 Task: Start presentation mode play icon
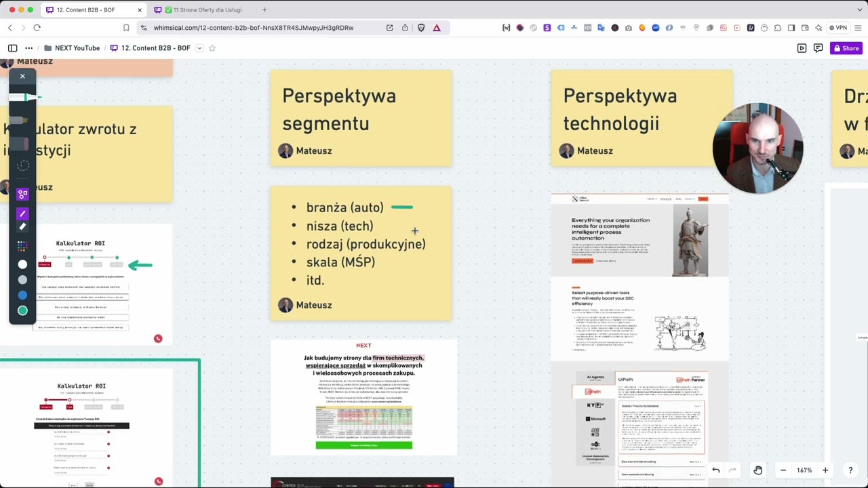pyautogui.click(x=802, y=48)
